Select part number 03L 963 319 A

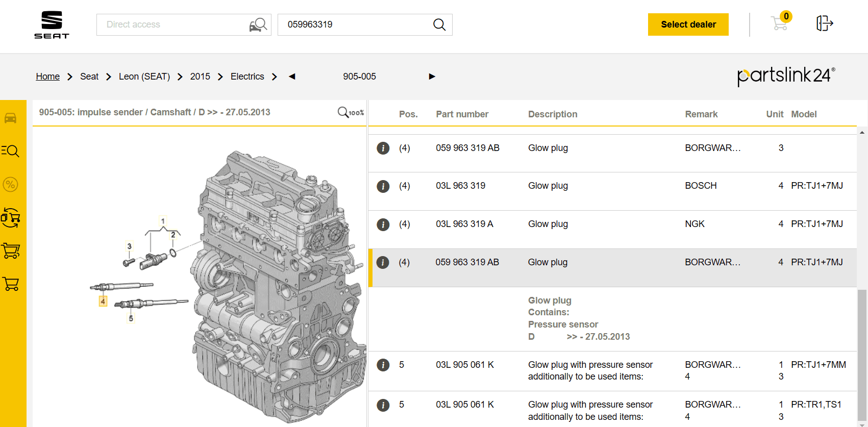tap(464, 224)
